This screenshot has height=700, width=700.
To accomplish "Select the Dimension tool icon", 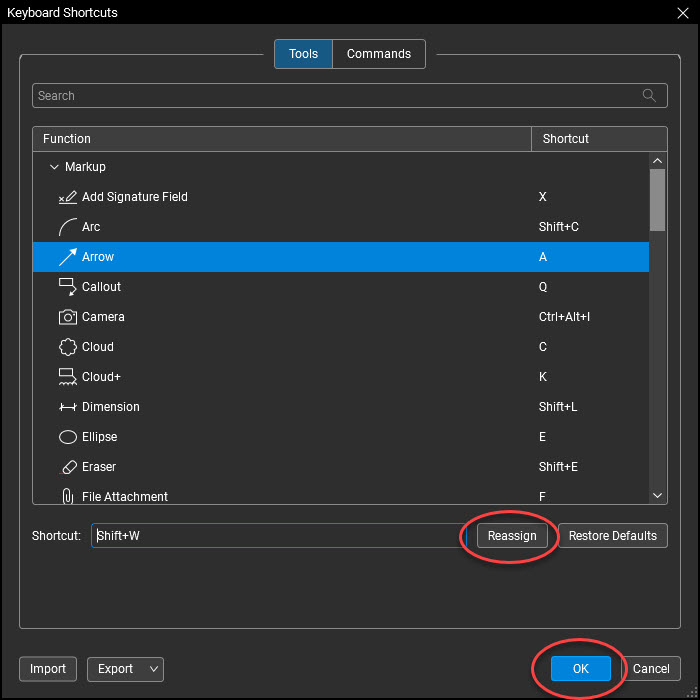I will pos(67,407).
